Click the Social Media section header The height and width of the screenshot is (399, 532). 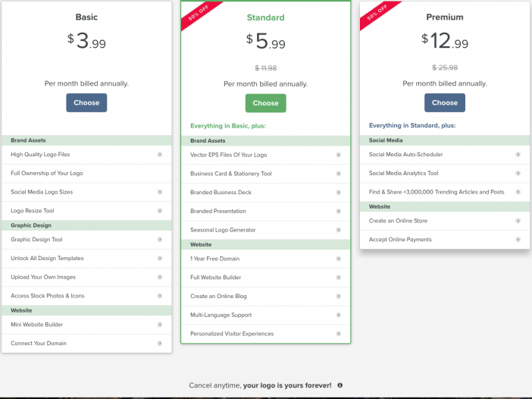[444, 140]
